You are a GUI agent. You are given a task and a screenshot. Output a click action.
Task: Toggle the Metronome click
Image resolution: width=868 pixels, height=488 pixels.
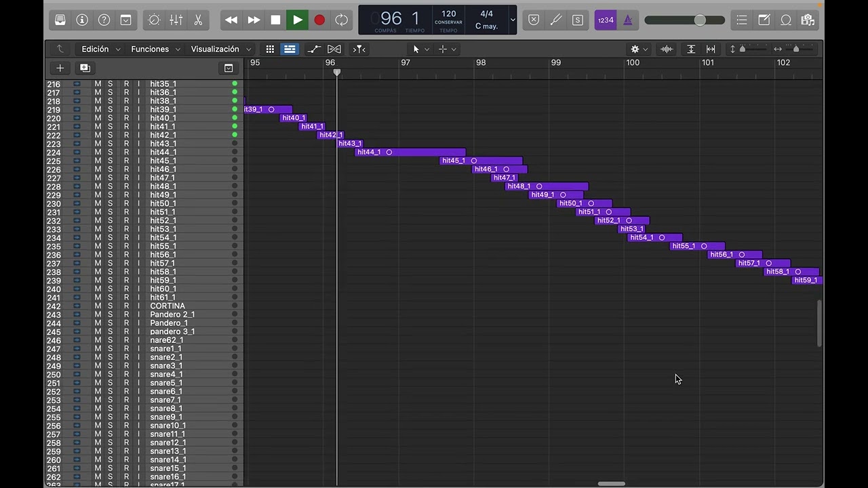pyautogui.click(x=628, y=20)
